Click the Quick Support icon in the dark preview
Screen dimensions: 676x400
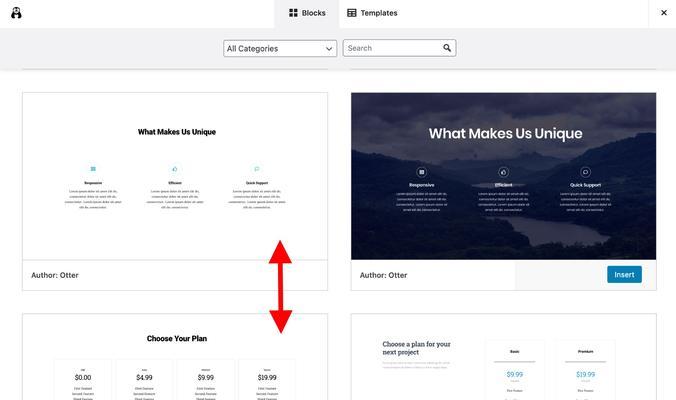click(x=585, y=172)
